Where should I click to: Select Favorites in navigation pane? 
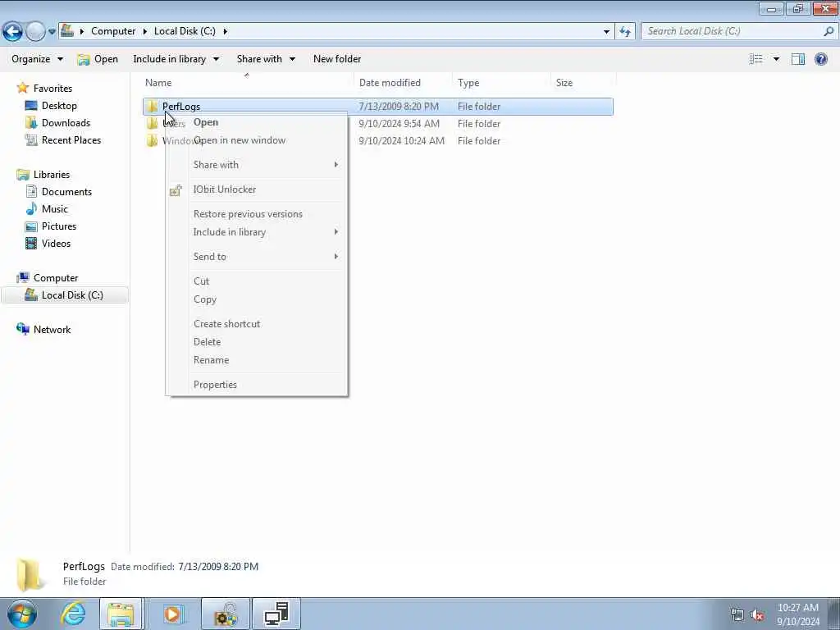pyautogui.click(x=52, y=89)
